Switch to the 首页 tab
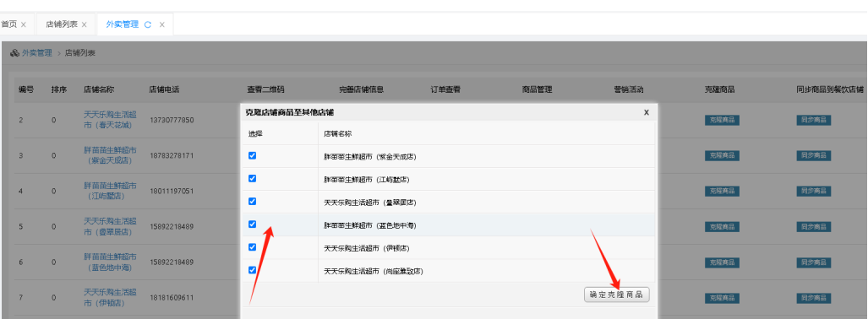The image size is (868, 319). pyautogui.click(x=8, y=24)
